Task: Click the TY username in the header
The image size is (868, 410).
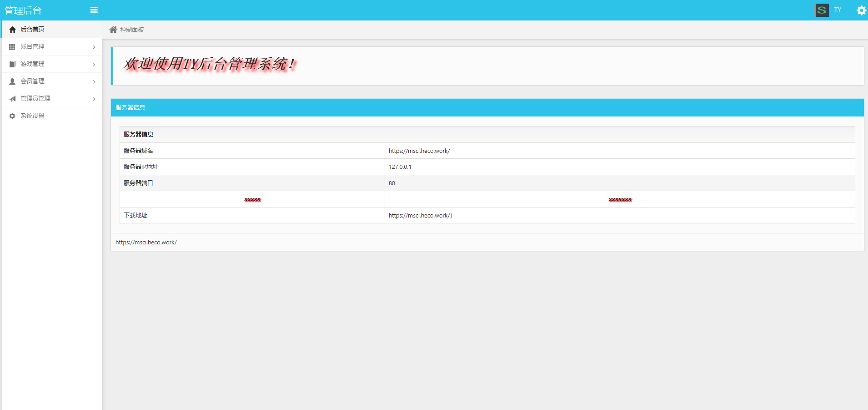Action: pos(838,10)
